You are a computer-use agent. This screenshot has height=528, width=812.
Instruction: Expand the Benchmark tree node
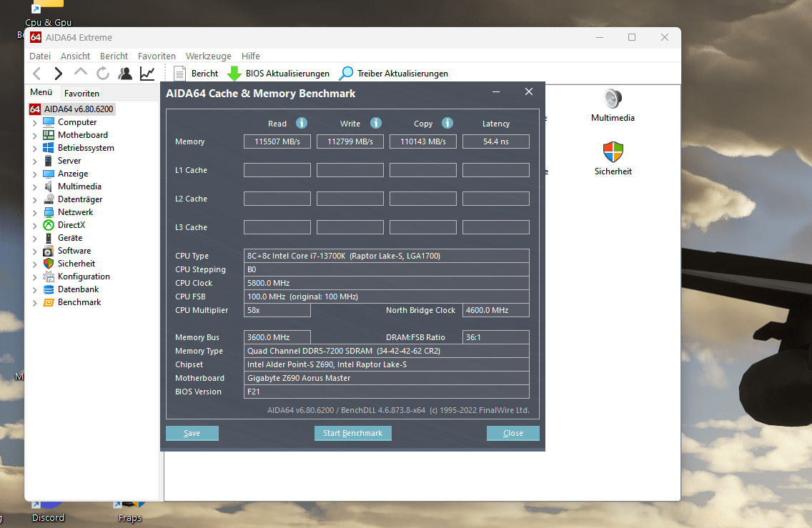tap(35, 303)
